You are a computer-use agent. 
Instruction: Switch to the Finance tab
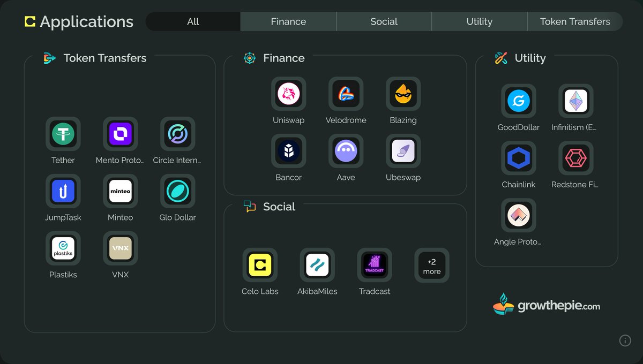288,21
